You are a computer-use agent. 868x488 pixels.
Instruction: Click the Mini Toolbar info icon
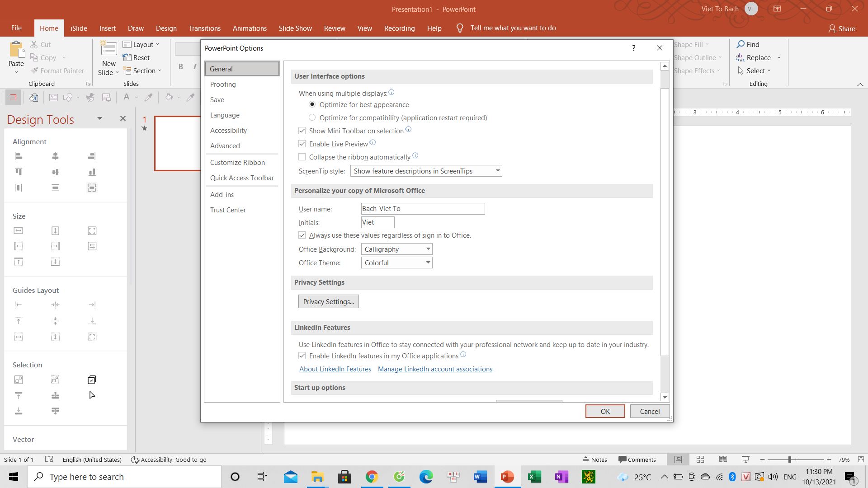coord(408,129)
